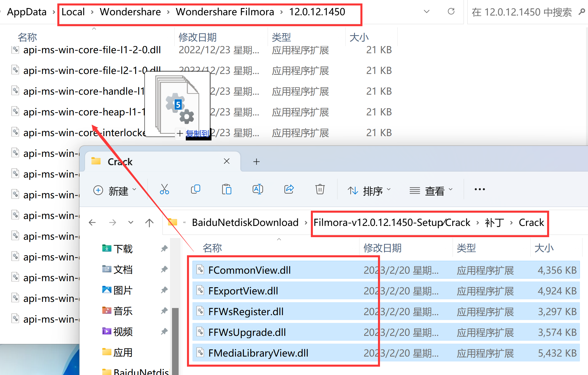
Task: Open 音乐 folder in sidebar
Action: 117,311
